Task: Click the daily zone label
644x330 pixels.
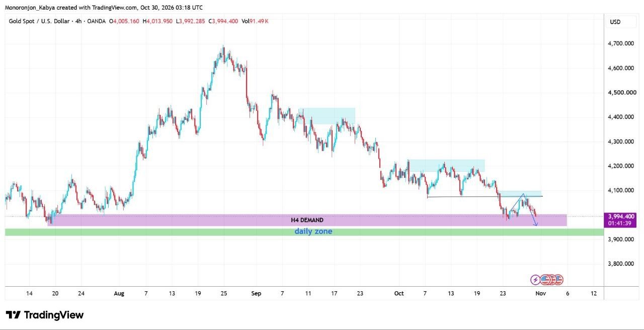Action: (x=313, y=232)
